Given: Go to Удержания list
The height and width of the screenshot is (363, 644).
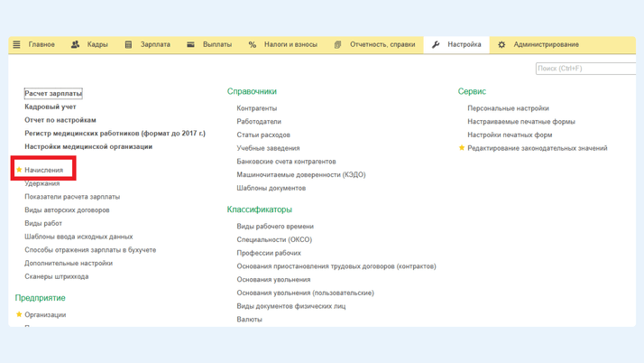Looking at the screenshot, I should 42,183.
